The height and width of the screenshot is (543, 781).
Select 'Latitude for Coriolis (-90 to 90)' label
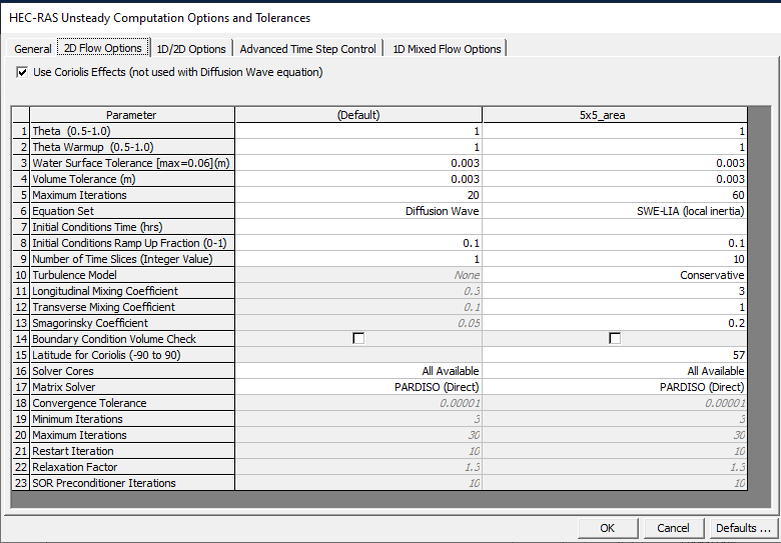(x=131, y=355)
